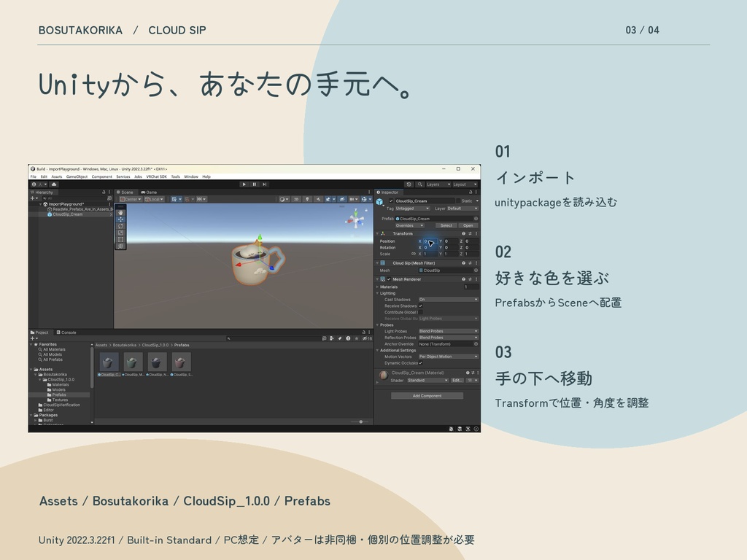
Task: Select the Rotate tool in Scene overlay
Action: pos(120,226)
